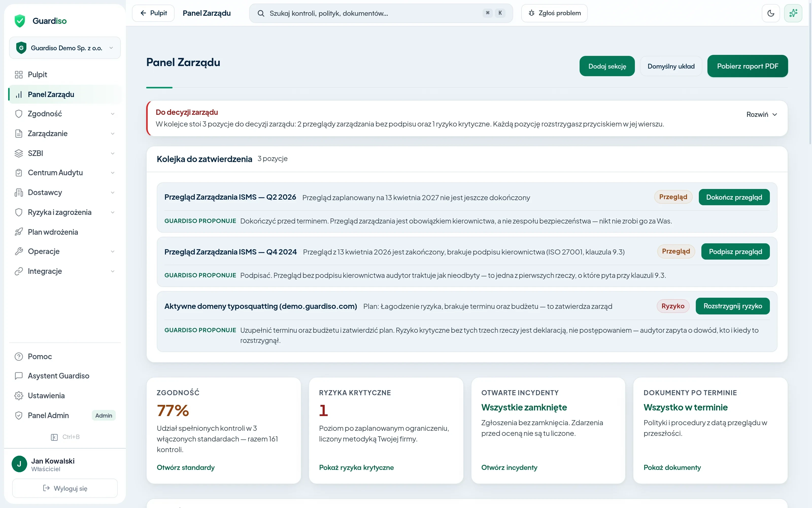812x508 pixels.
Task: Click Dokończ przegląd for Q2 2026
Action: (x=734, y=197)
